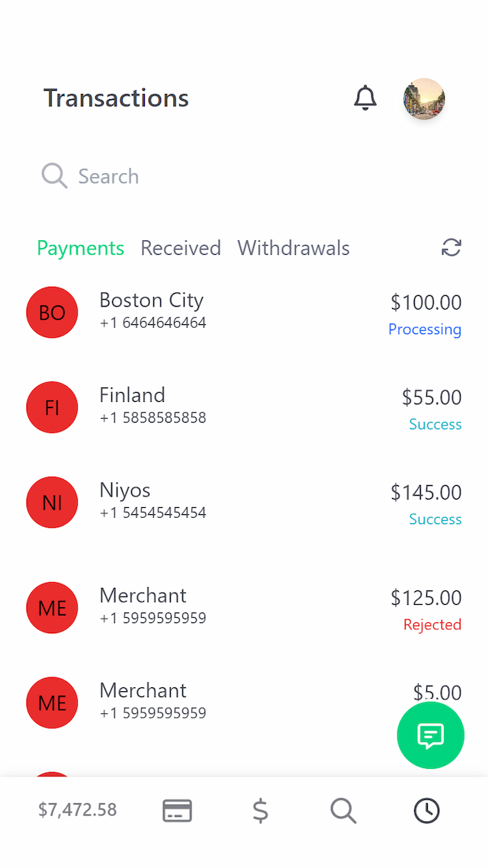Click the Processing status label
Screen dimensions: 488x868
pos(425,330)
